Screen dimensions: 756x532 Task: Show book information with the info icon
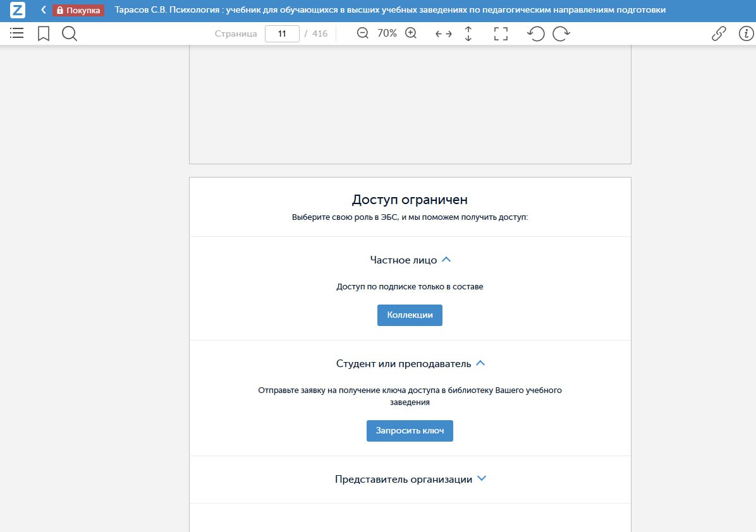coord(746,34)
